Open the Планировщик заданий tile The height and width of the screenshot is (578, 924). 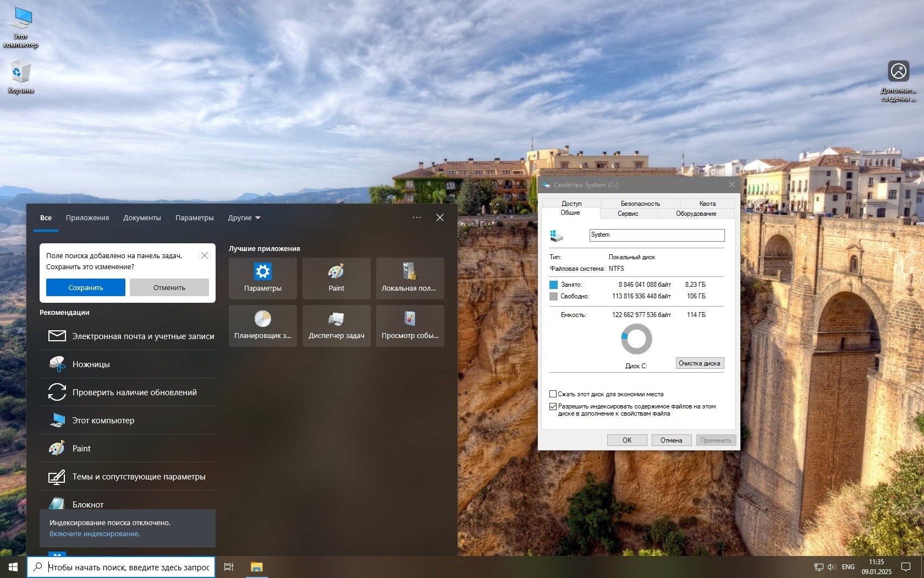click(x=262, y=325)
